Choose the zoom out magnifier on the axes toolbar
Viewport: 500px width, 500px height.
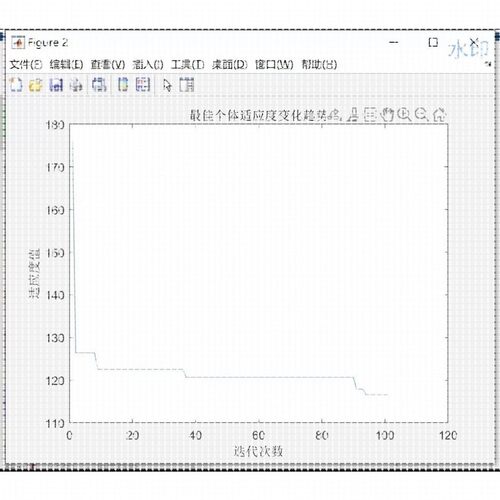(x=421, y=115)
